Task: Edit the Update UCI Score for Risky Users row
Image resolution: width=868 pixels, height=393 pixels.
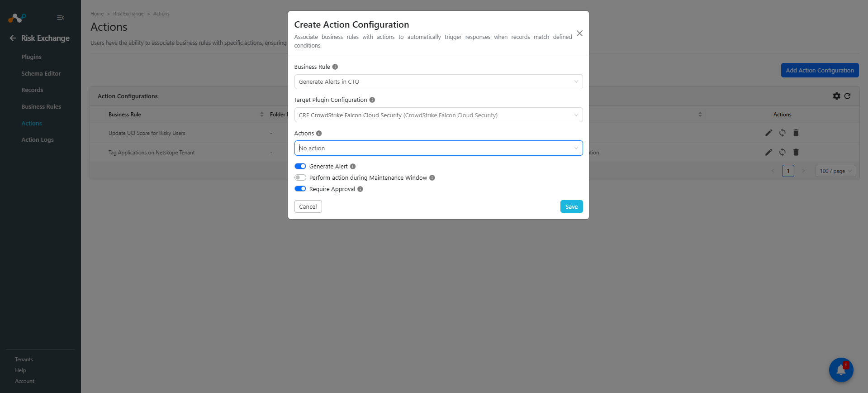Action: 768,133
